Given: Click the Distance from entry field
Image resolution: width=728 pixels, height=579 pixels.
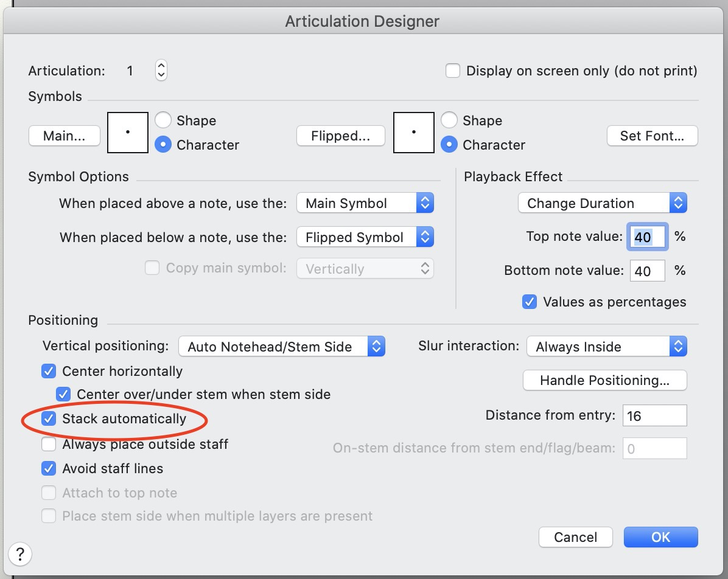Looking at the screenshot, I should coord(654,416).
